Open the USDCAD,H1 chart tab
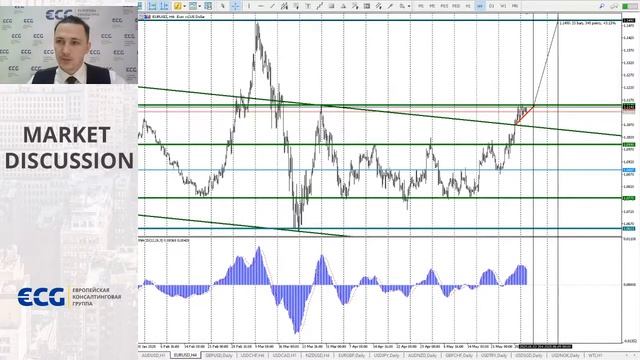The width and height of the screenshot is (640, 360). click(284, 356)
